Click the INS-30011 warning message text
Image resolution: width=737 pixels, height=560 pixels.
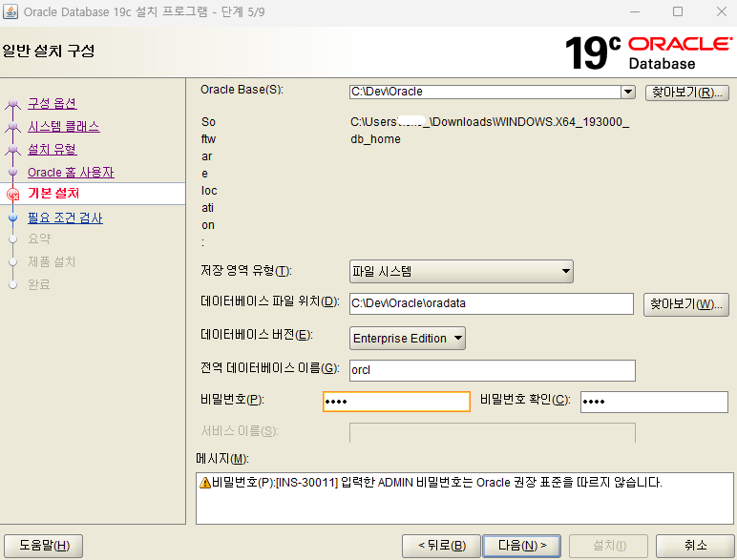[437, 483]
